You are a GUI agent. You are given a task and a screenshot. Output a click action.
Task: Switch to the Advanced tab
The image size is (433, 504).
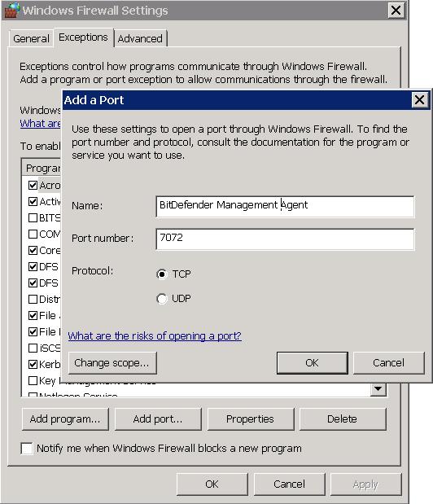tap(140, 38)
